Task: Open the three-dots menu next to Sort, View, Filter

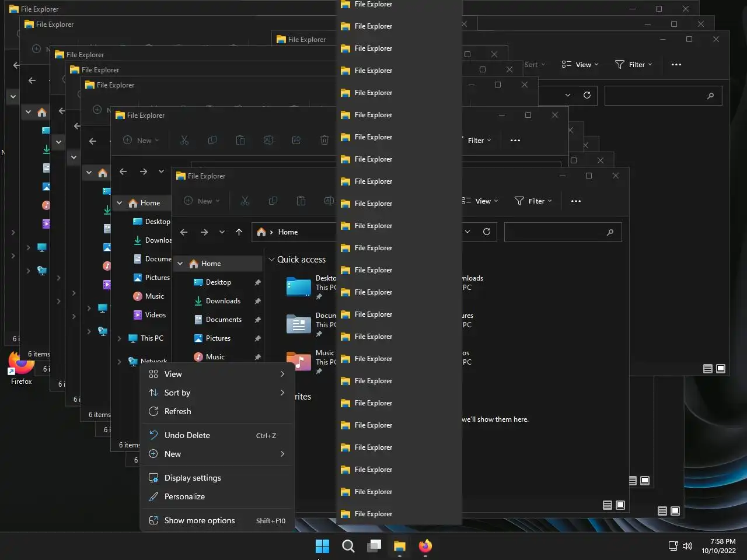Action: click(x=676, y=64)
